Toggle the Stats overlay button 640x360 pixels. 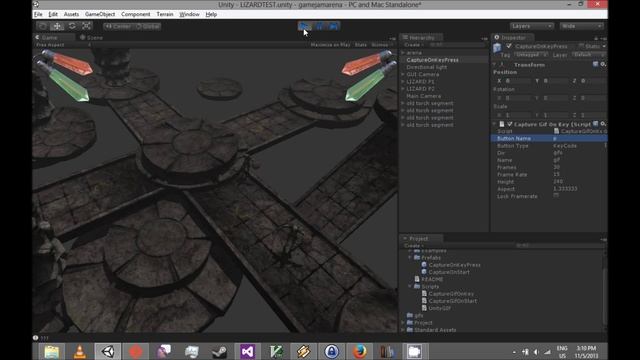[360, 45]
